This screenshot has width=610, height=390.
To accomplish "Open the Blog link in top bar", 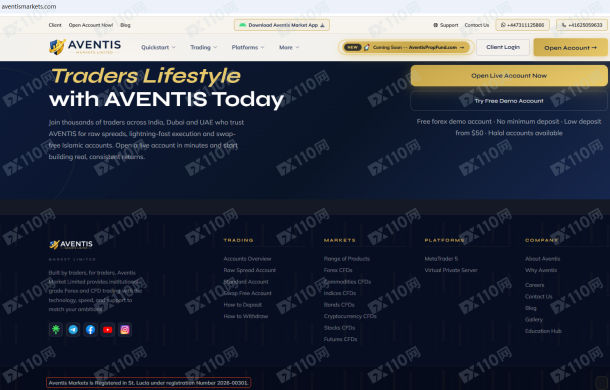I will point(125,25).
